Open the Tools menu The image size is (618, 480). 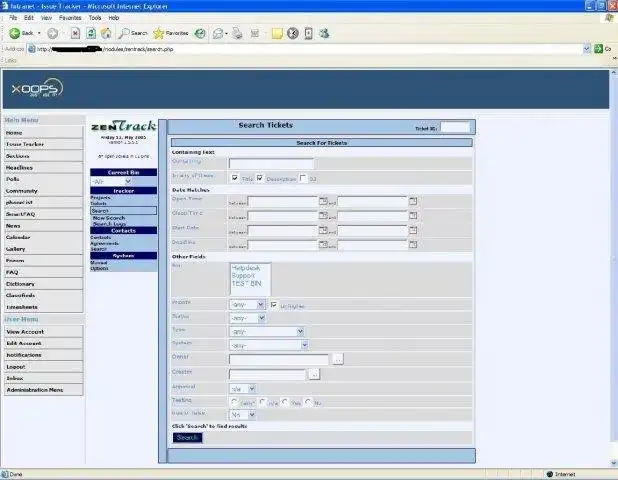(95, 18)
